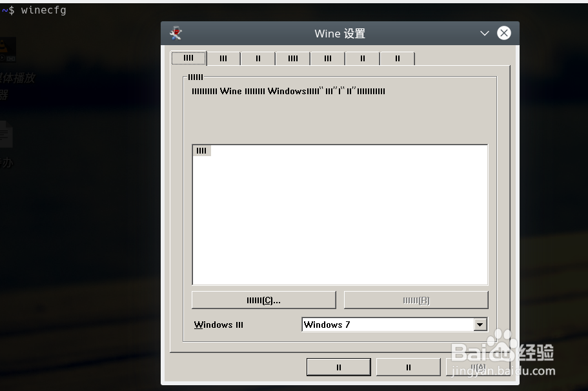Screen dimensions: 588x391
Task: Click the winecfg command text in the terminal
Action: [43, 10]
